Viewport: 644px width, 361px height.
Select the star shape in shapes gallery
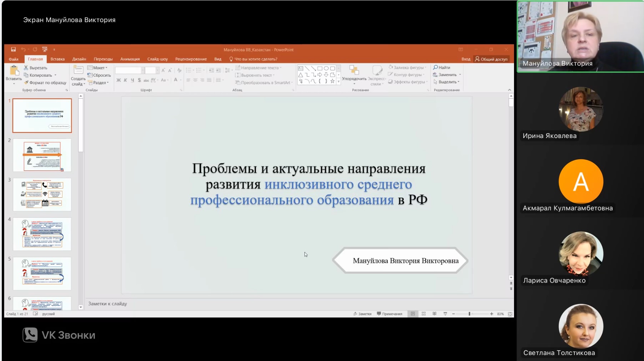pyautogui.click(x=332, y=81)
